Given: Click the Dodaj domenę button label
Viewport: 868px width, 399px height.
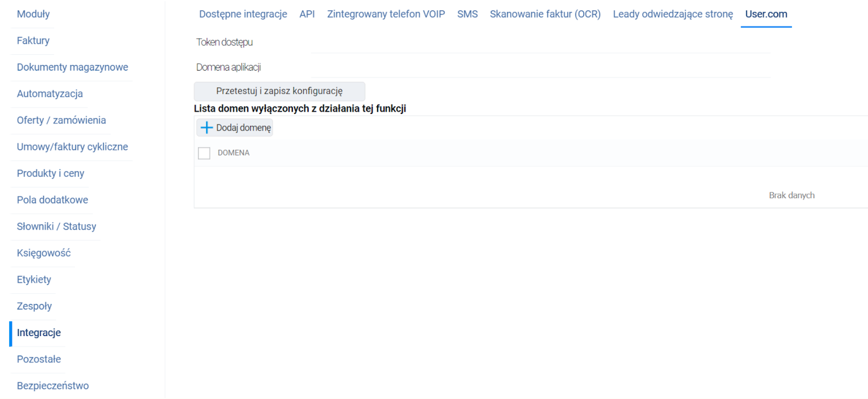Looking at the screenshot, I should (244, 128).
